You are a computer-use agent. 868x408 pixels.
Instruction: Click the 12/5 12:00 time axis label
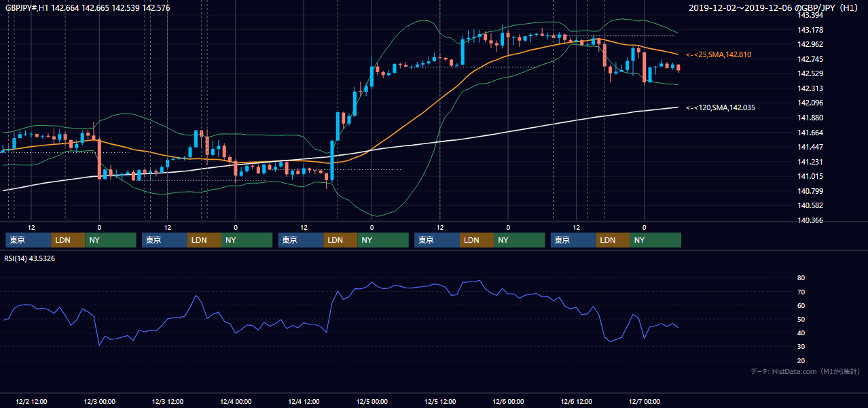click(x=440, y=402)
